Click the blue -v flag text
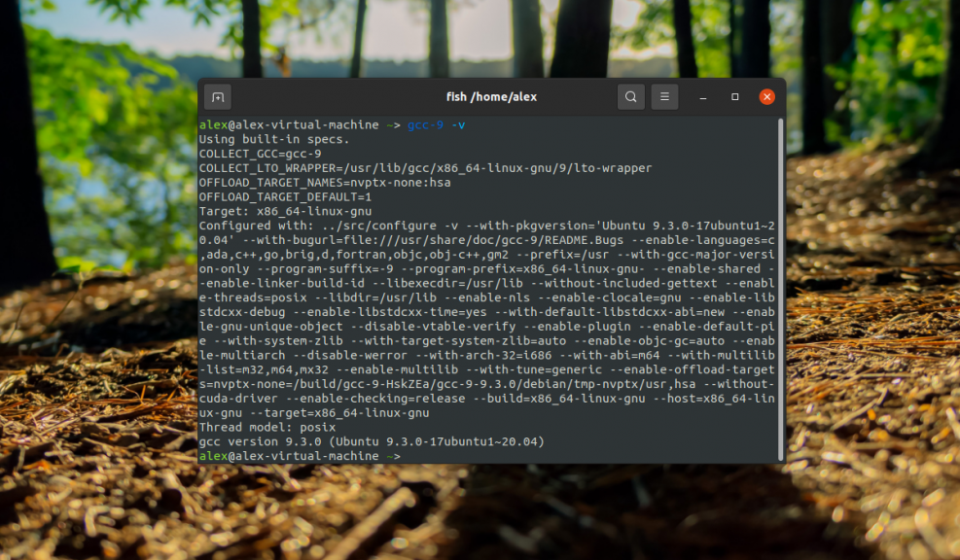The width and height of the screenshot is (960, 560). [457, 124]
